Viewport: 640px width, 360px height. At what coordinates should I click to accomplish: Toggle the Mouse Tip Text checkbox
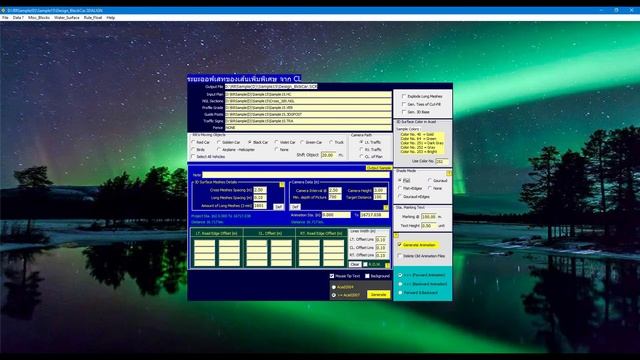coord(332,276)
